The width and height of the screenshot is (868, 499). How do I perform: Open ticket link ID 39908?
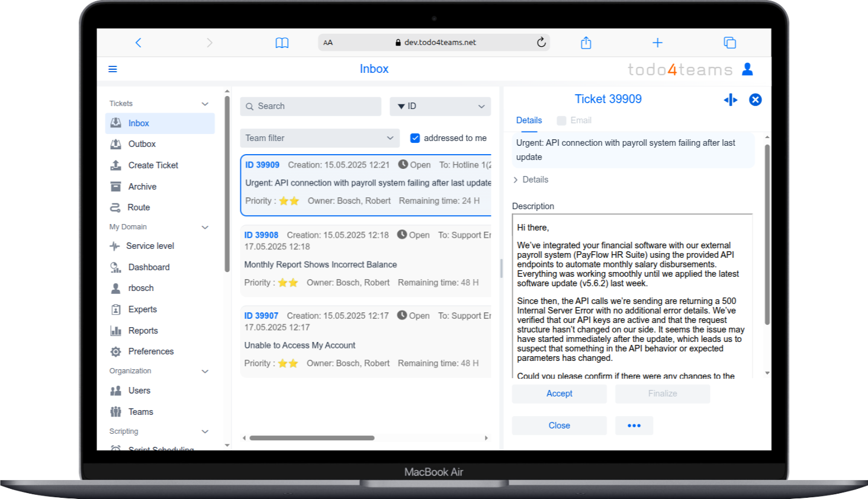pyautogui.click(x=261, y=235)
